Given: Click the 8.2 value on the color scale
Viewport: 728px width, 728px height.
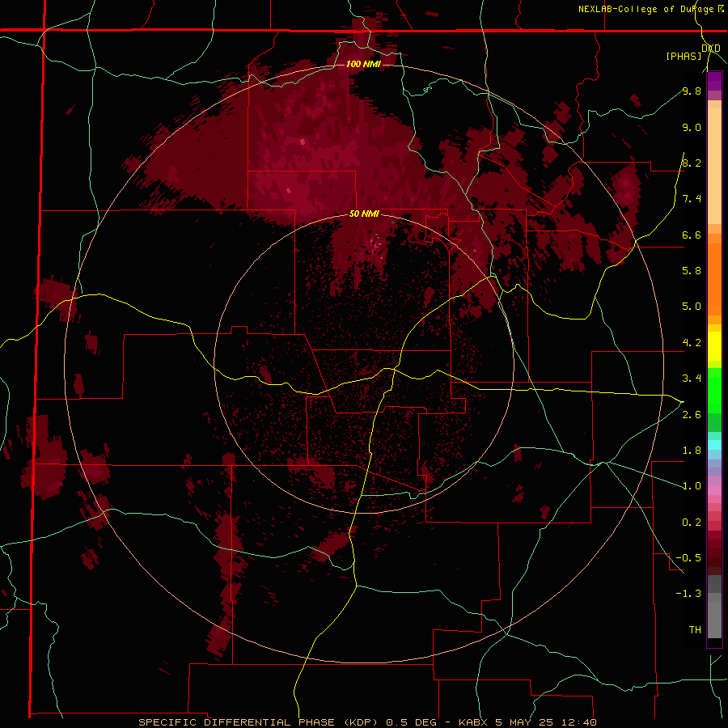Looking at the screenshot, I should 692,163.
